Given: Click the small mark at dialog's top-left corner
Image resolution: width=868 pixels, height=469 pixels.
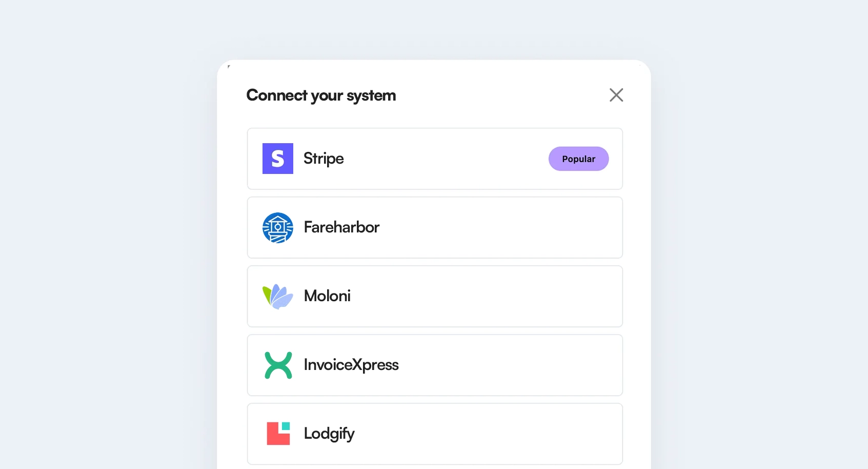Looking at the screenshot, I should coord(229,66).
